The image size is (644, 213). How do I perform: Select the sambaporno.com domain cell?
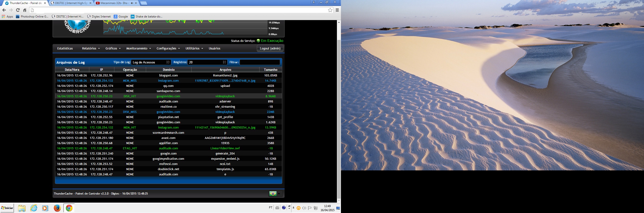tap(169, 91)
